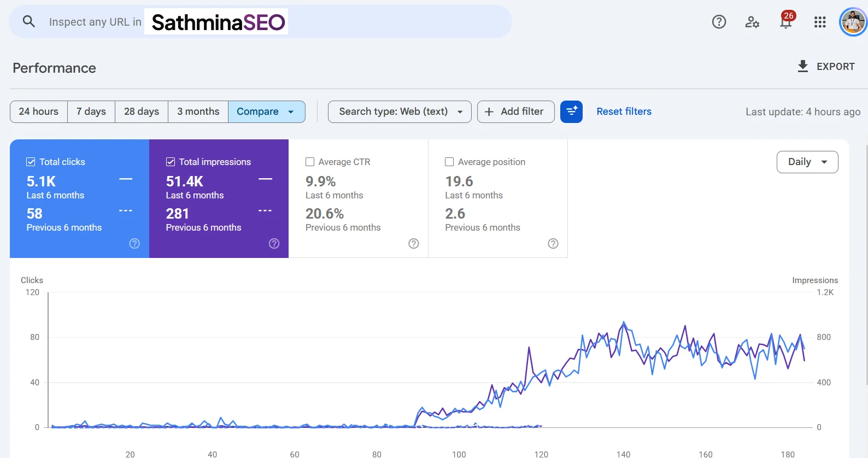Open Search type: Web (text) dropdown
868x458 pixels.
400,111
